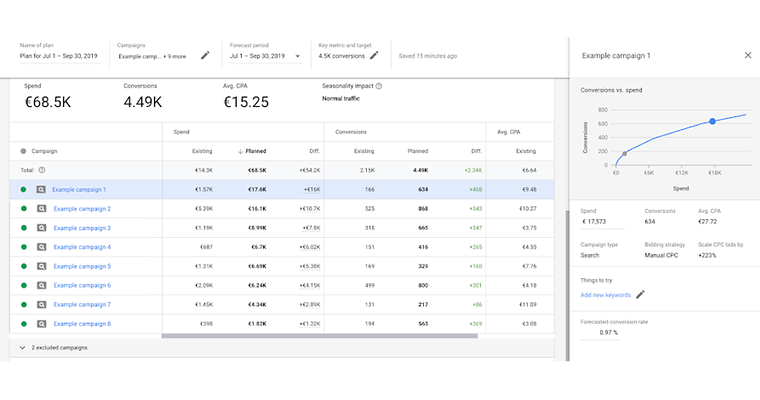Click the Campaign column header
Screen dimensions: 760x400
tap(44, 151)
